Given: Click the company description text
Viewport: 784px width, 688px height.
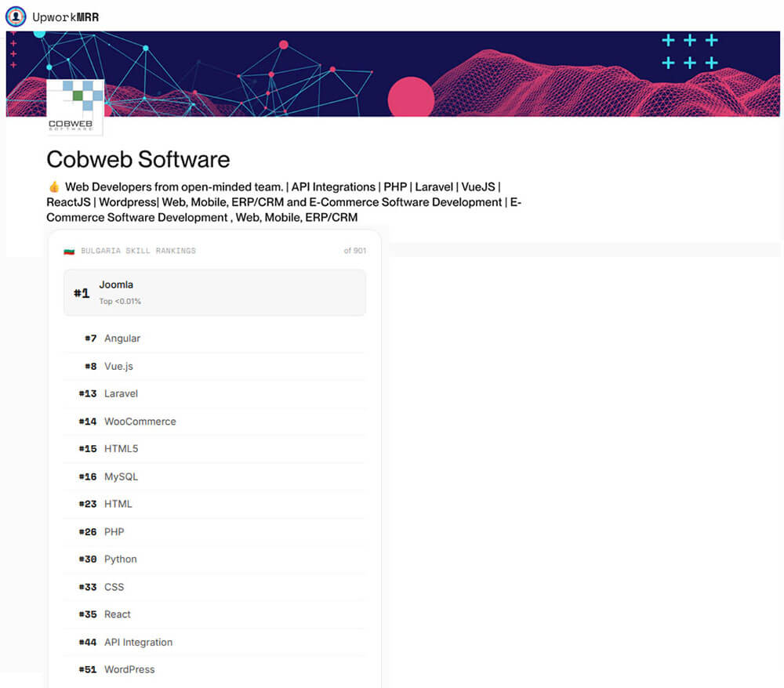Looking at the screenshot, I should 284,202.
